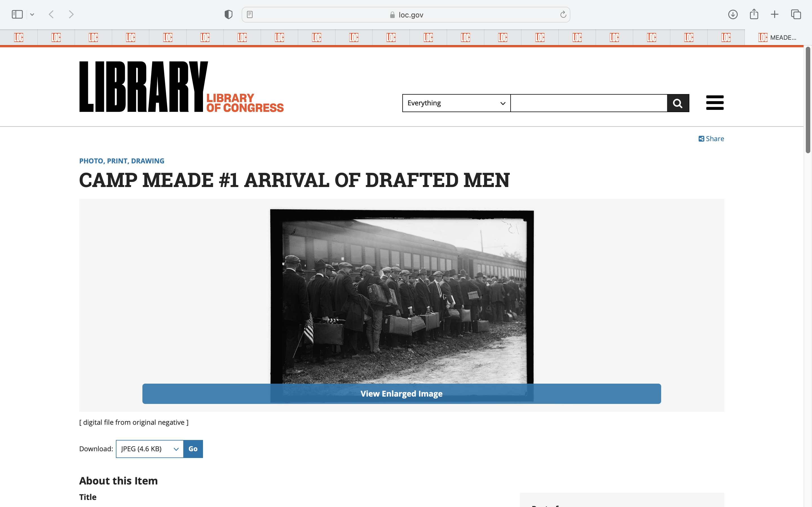
Task: Click the Safari sidebar toggle icon
Action: 17,14
